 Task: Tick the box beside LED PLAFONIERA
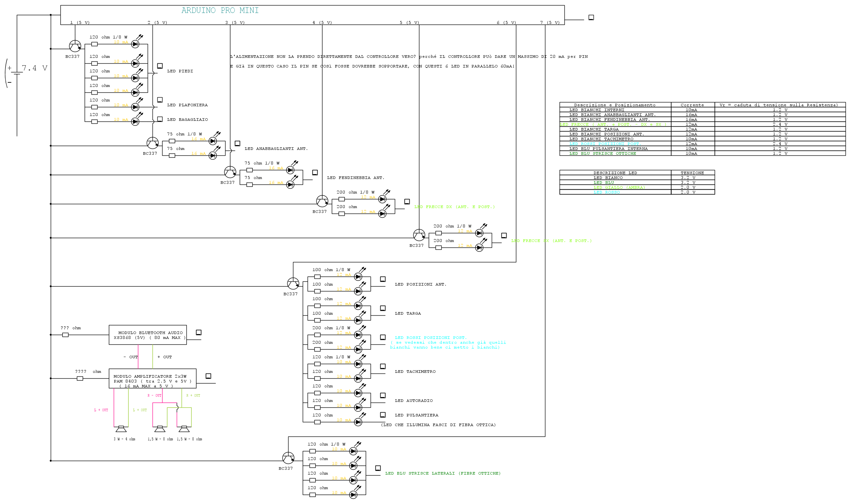pyautogui.click(x=160, y=100)
